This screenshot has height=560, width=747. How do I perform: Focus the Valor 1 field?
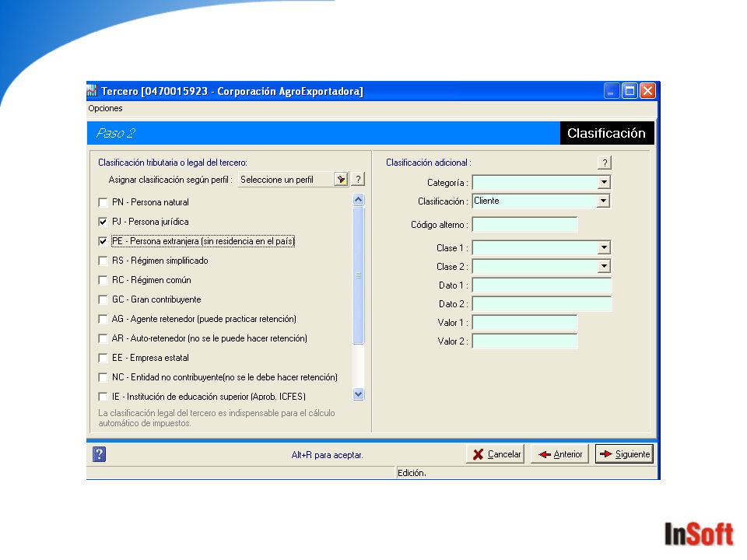tap(524, 322)
